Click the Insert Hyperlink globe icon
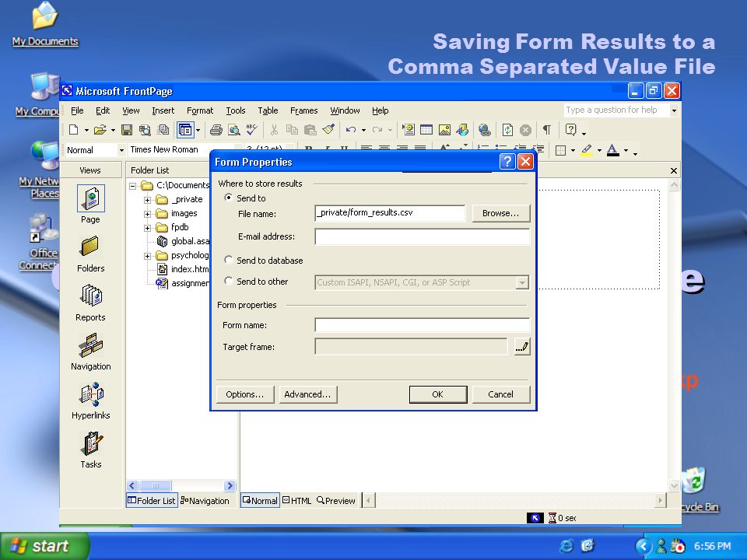This screenshot has width=747, height=560. pos(485,130)
